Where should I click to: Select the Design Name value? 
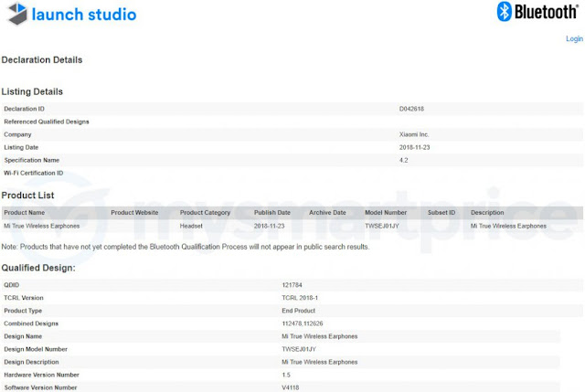click(320, 336)
